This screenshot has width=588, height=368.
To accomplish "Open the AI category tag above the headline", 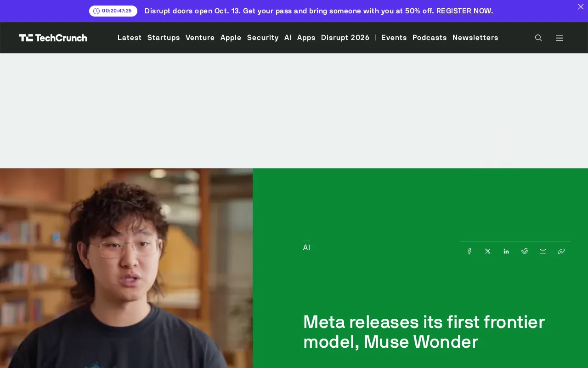I will pos(307,247).
